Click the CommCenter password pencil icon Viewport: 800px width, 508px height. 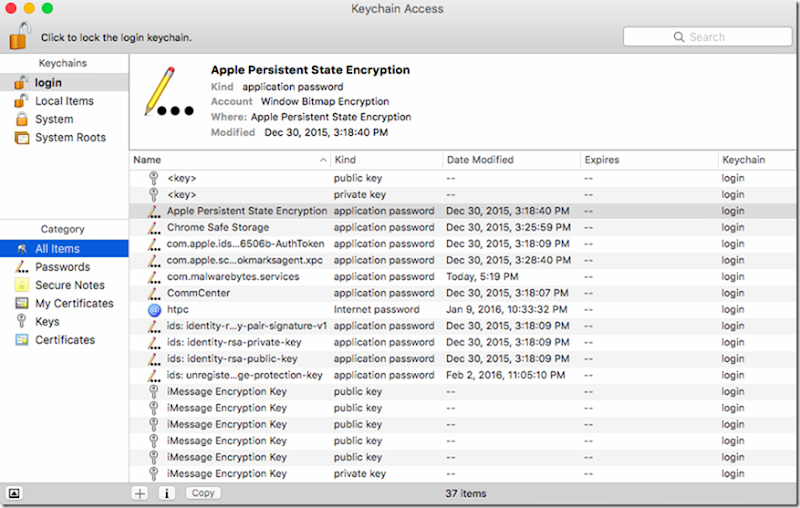tap(154, 293)
